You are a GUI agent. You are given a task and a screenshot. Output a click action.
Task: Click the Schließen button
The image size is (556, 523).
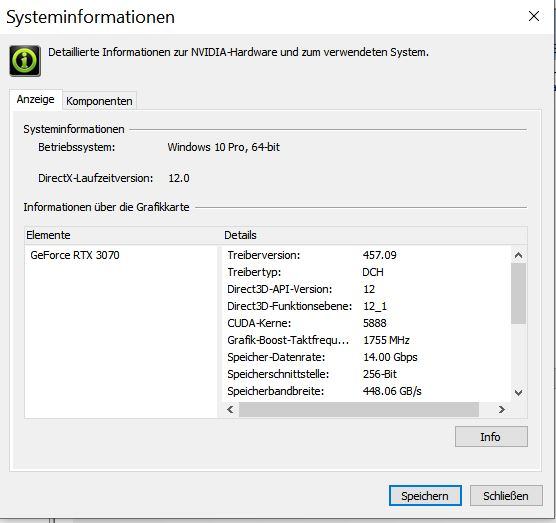(x=506, y=496)
